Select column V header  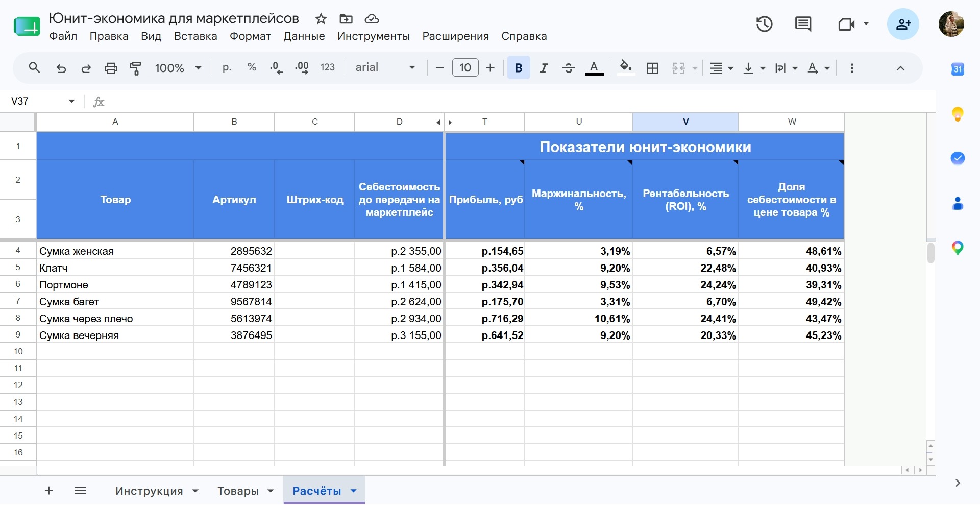coord(685,122)
